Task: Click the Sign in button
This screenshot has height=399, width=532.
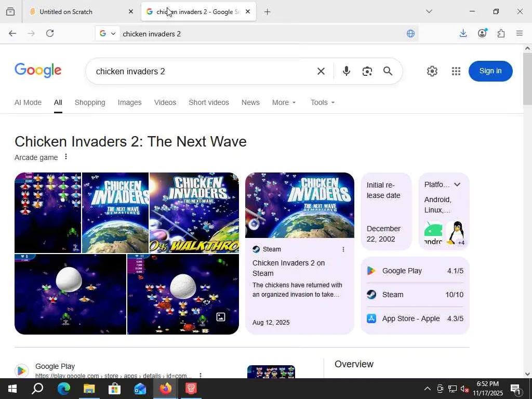Action: 490,71
